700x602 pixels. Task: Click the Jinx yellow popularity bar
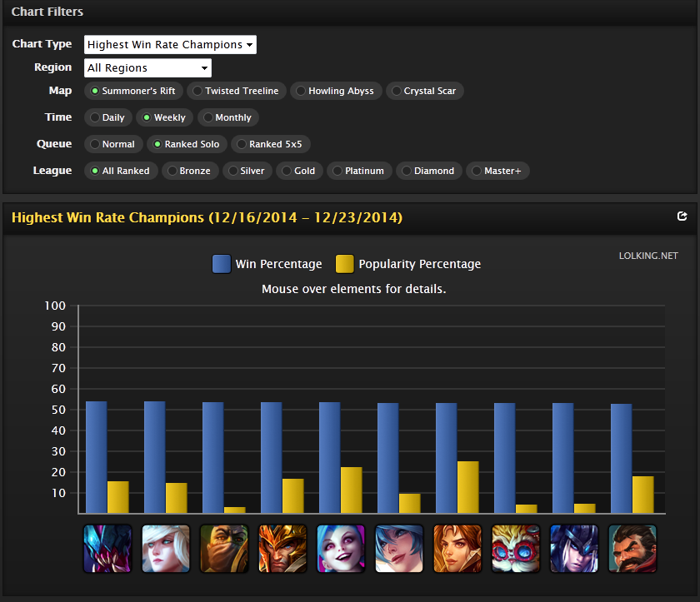click(352, 490)
